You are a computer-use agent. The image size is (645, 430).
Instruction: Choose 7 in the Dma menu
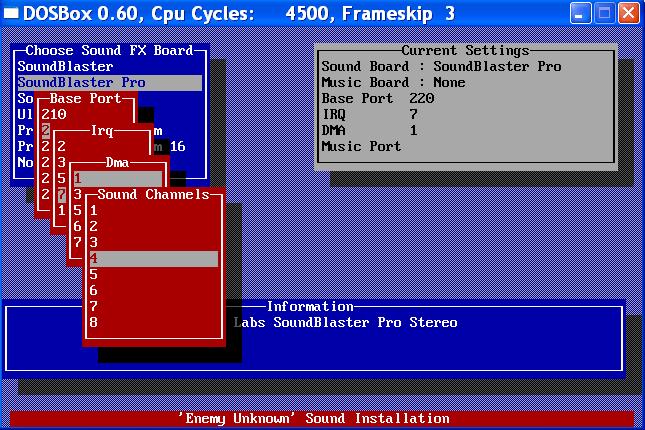tap(77, 243)
